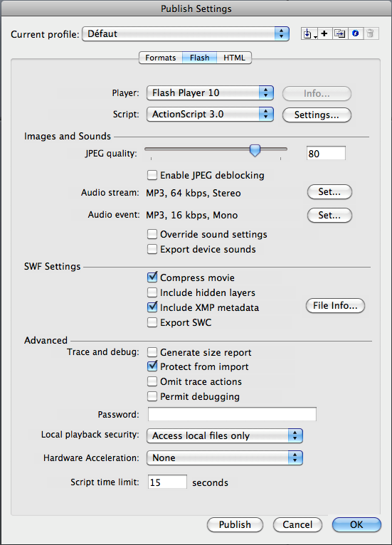
Task: Switch to the Formats tab
Action: [x=160, y=58]
